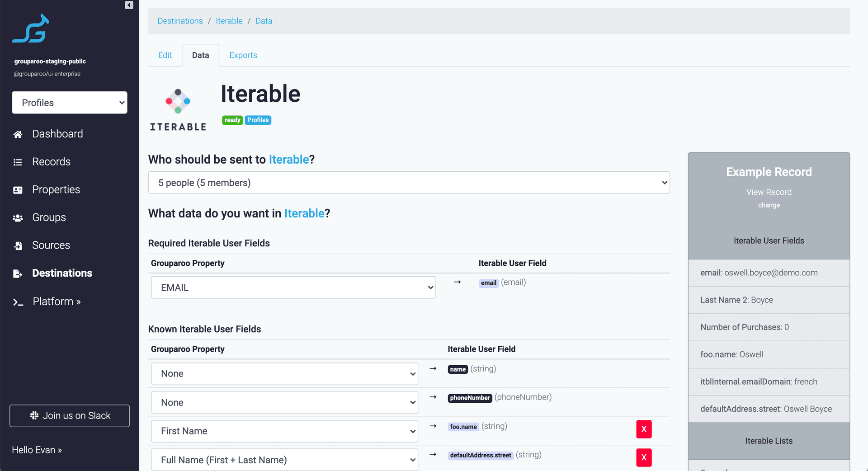Open Groups from the sidebar
Screen dimensions: 868x471
pos(49,217)
